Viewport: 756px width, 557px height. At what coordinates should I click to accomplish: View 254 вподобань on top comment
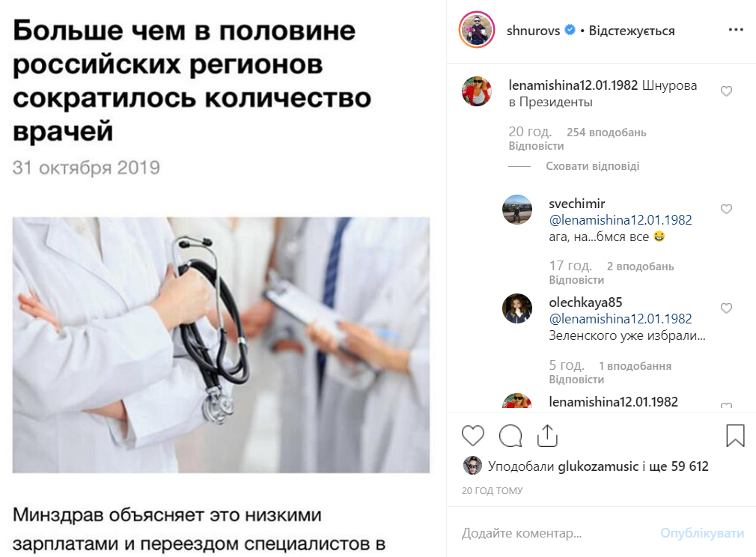(x=606, y=132)
